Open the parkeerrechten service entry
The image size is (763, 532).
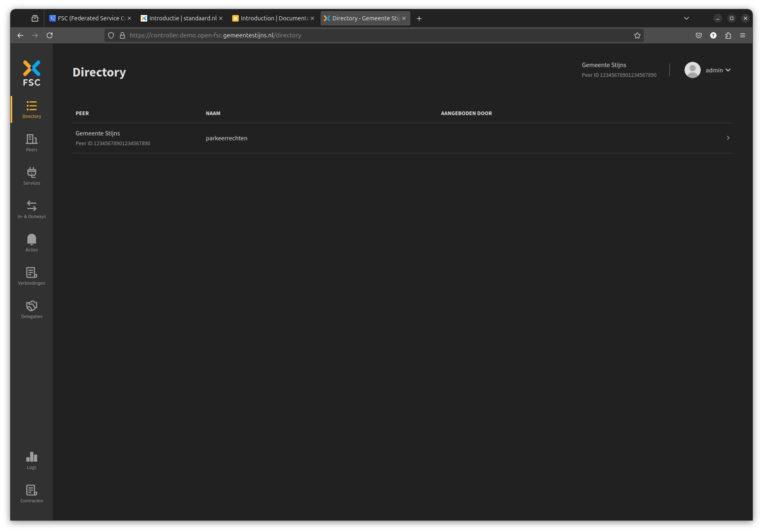coord(227,138)
